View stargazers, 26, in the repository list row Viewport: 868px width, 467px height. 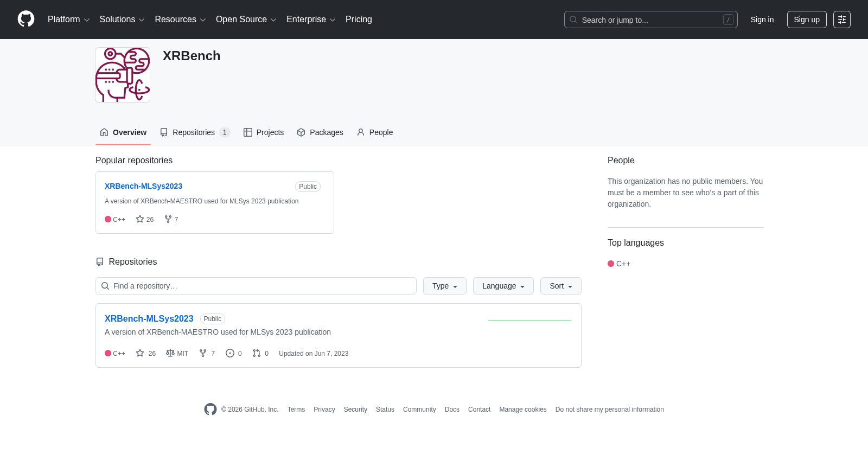pyautogui.click(x=146, y=353)
